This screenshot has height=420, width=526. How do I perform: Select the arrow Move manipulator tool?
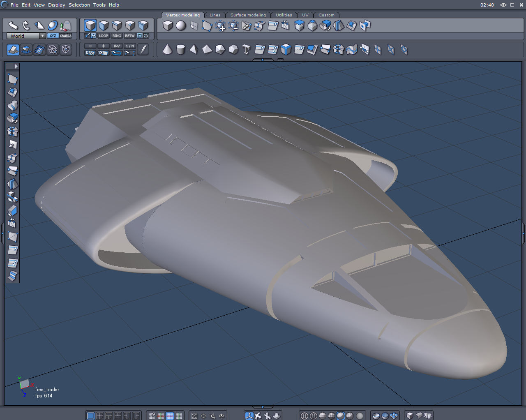coord(13,25)
